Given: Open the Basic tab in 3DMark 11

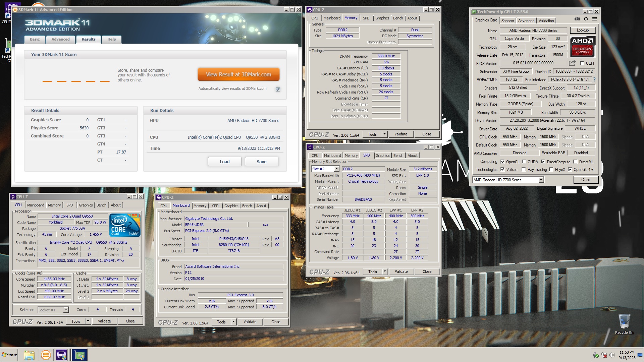Looking at the screenshot, I should [35, 39].
